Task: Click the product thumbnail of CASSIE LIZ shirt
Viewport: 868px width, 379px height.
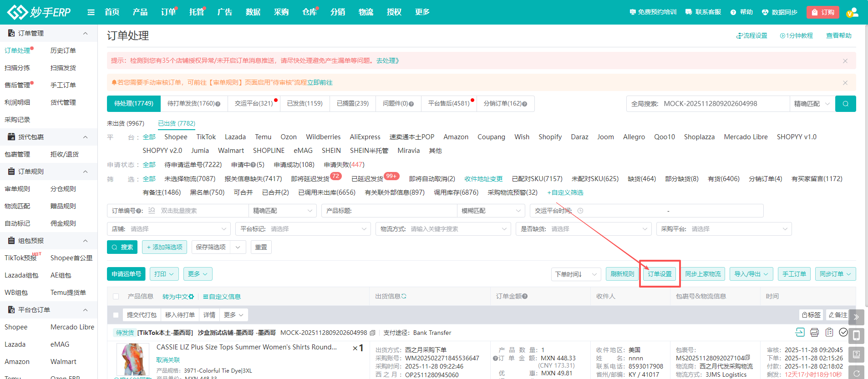Action: (133, 359)
